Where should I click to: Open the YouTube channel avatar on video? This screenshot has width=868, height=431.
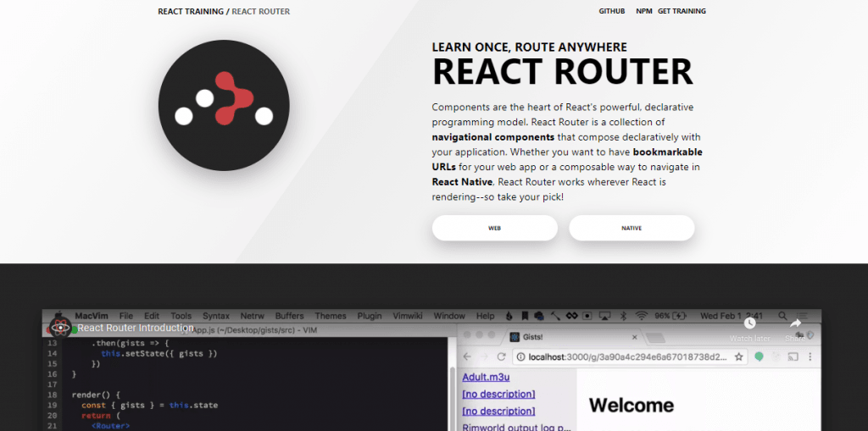pos(60,328)
